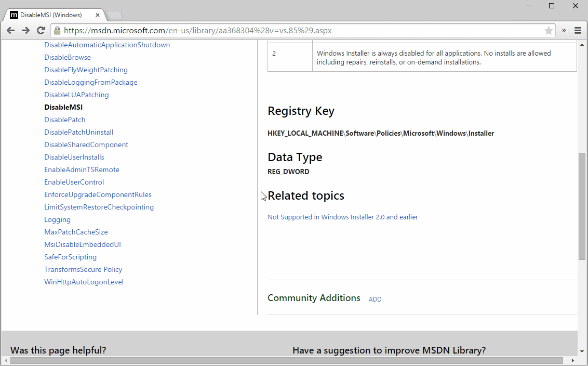Open the EnableAdminTSRemote link
This screenshot has height=366, width=588.
pyautogui.click(x=82, y=169)
